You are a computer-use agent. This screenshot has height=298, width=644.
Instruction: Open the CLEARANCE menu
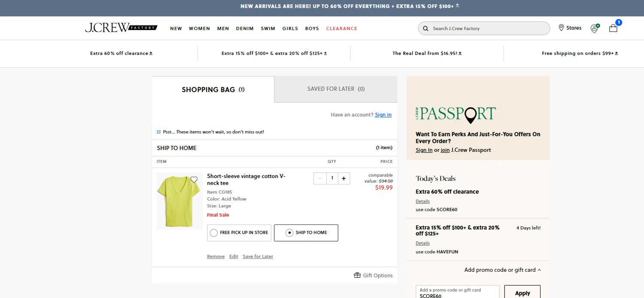[342, 28]
